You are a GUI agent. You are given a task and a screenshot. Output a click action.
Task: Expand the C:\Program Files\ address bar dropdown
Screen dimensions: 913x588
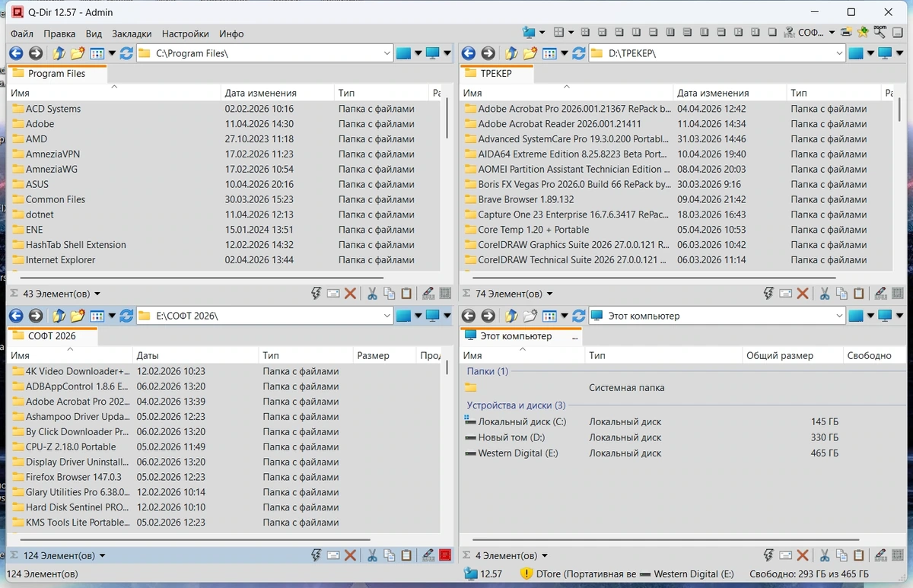[x=387, y=53]
